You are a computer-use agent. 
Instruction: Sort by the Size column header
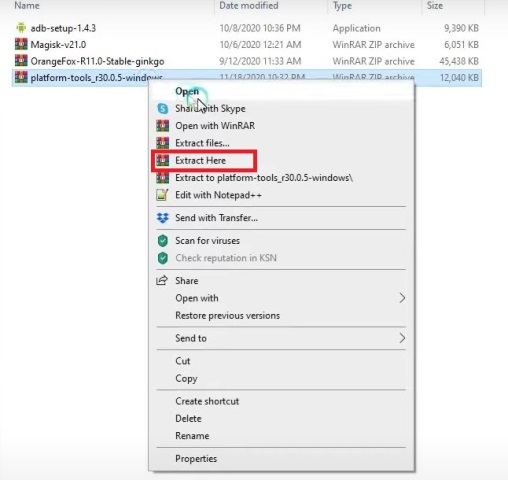(x=435, y=5)
